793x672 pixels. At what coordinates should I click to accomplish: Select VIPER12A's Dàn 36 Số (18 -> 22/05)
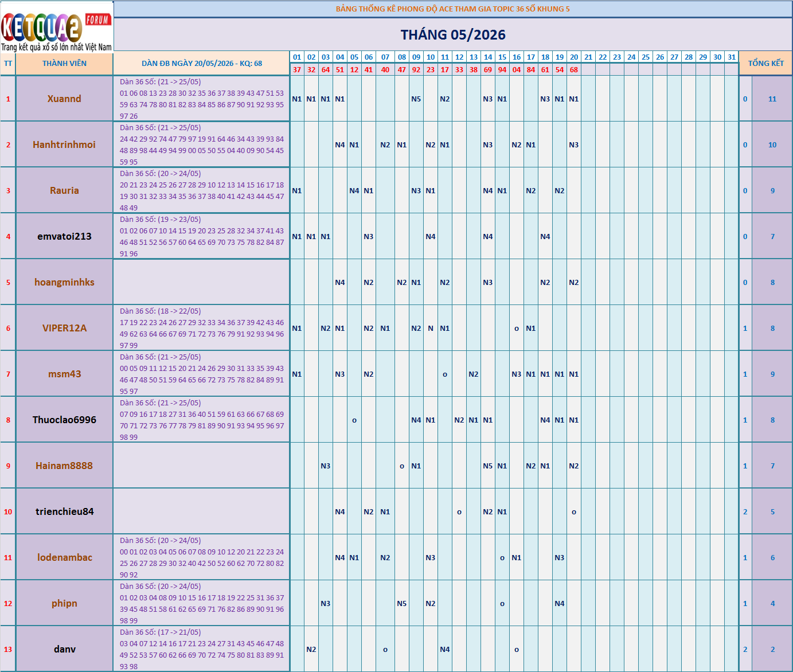click(x=202, y=328)
